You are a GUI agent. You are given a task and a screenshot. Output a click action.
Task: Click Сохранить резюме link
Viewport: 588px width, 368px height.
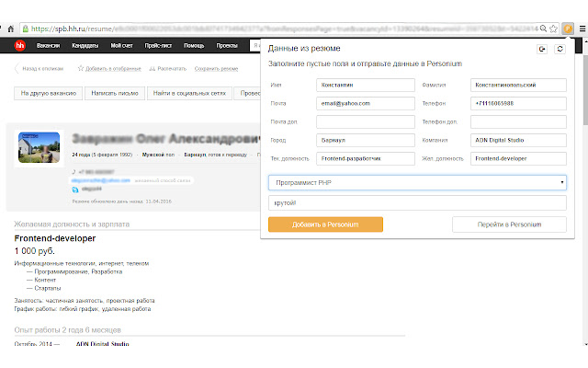pos(217,69)
